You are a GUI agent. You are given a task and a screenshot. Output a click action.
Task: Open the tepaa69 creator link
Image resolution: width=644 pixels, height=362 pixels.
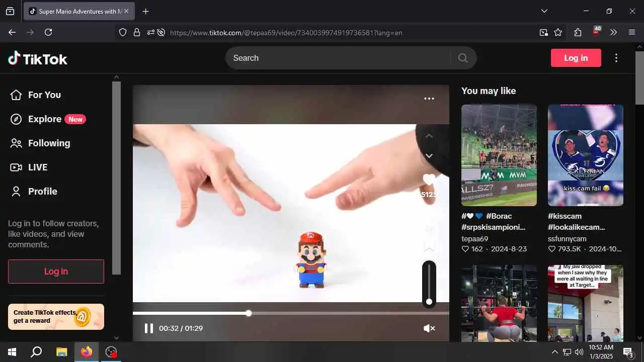tap(475, 239)
